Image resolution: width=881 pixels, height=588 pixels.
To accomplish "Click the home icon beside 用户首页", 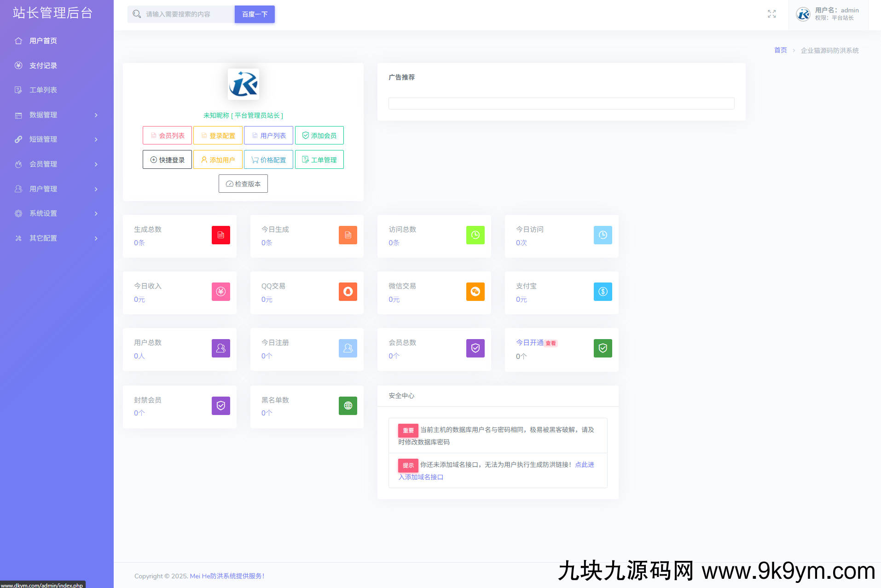I will 18,41.
